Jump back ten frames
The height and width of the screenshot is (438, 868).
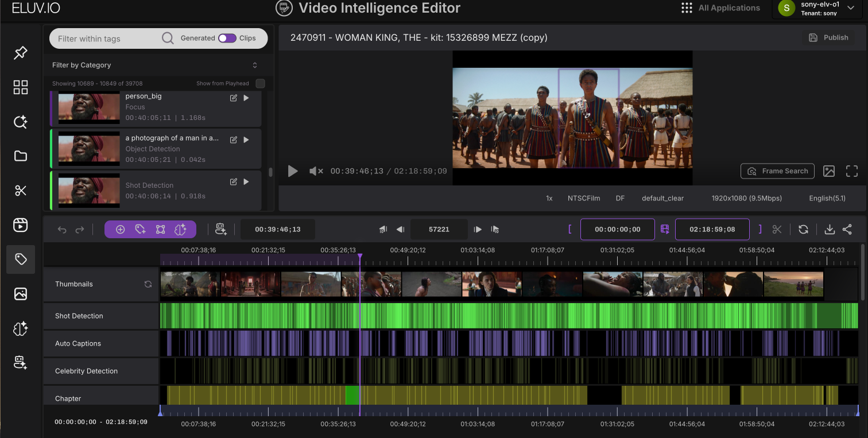point(383,230)
